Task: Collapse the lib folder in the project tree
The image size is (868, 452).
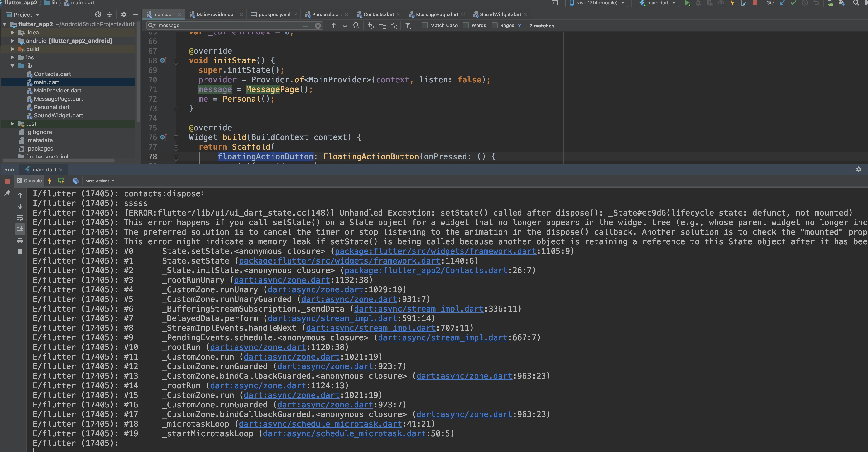Action: tap(12, 66)
